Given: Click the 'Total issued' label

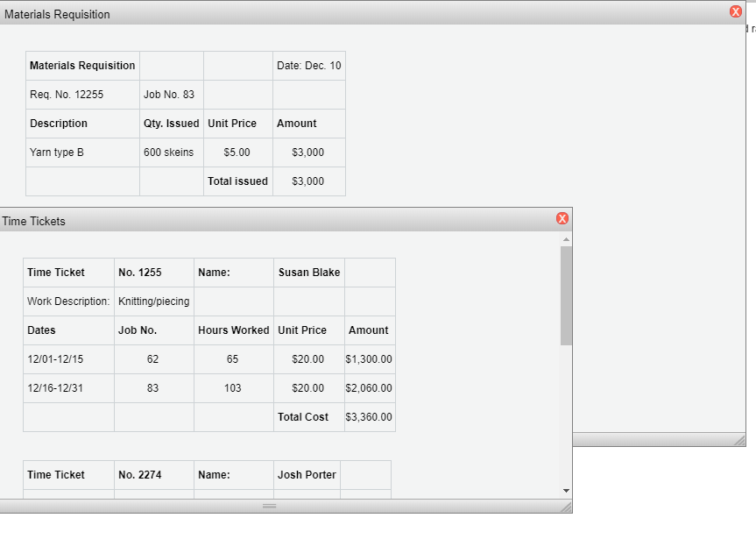Looking at the screenshot, I should [237, 181].
